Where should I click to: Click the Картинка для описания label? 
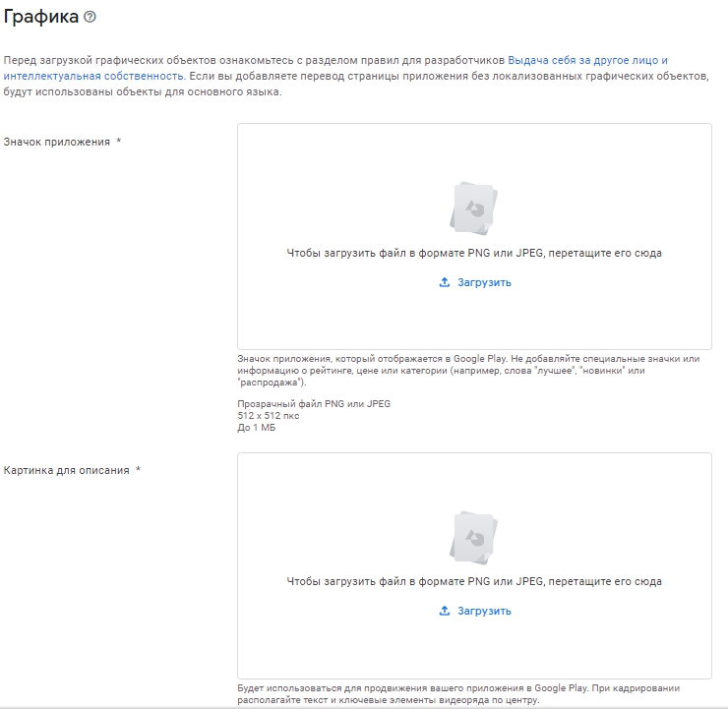(66, 470)
